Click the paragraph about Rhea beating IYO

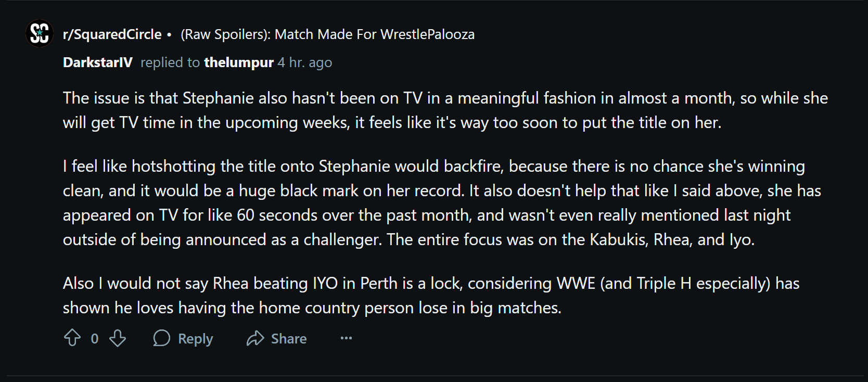point(431,295)
